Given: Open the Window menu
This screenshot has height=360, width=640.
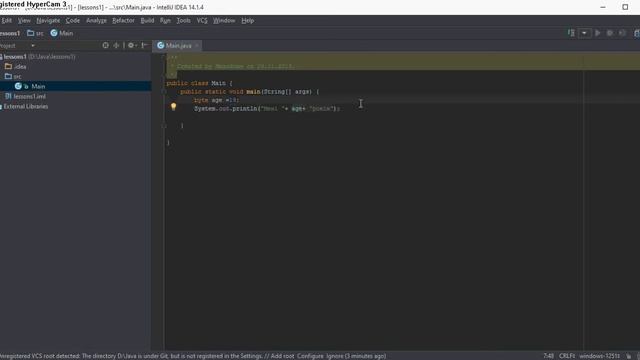Looking at the screenshot, I should (224, 20).
